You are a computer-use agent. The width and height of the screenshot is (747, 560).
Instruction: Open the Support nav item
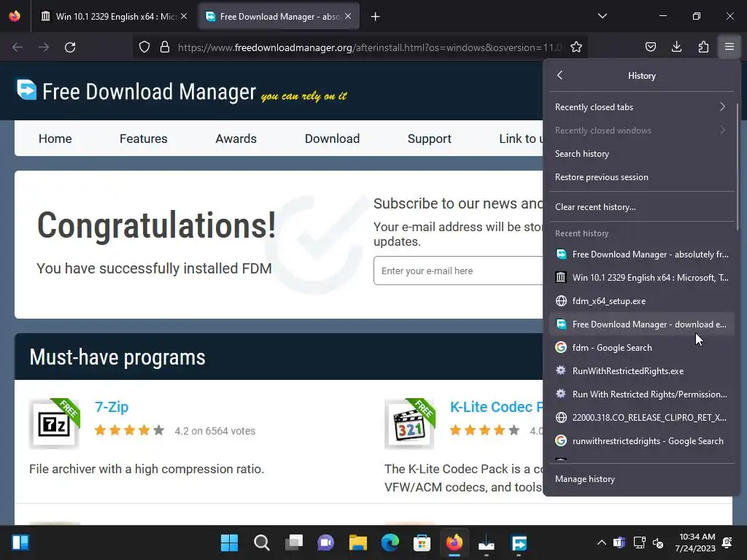coord(429,139)
